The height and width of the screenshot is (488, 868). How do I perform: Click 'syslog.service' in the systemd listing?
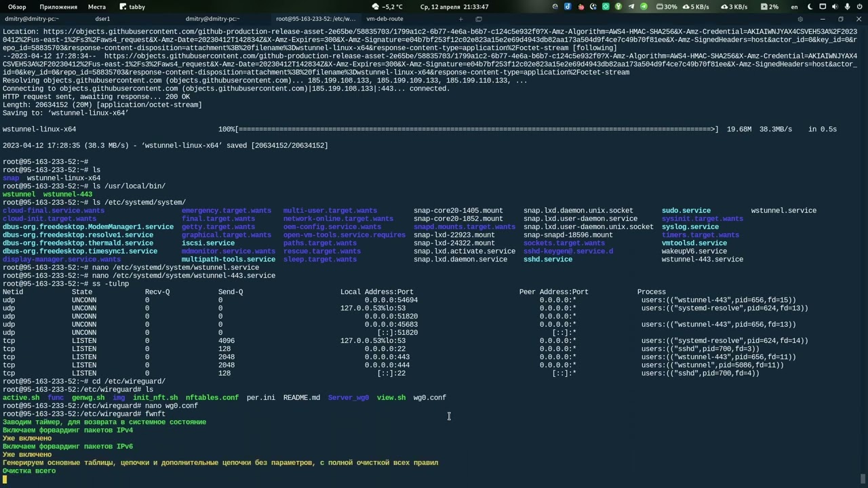pos(690,226)
